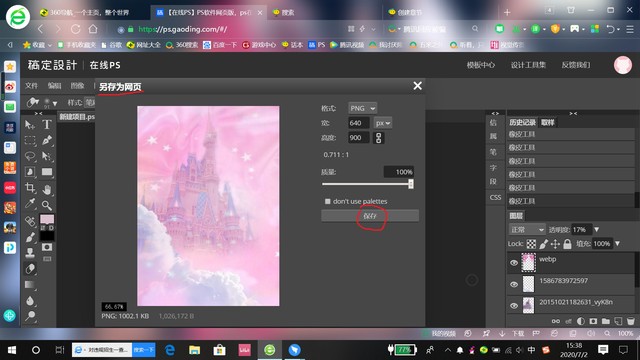Image resolution: width=640 pixels, height=360 pixels.
Task: Open 模板中心 link
Action: point(481,65)
